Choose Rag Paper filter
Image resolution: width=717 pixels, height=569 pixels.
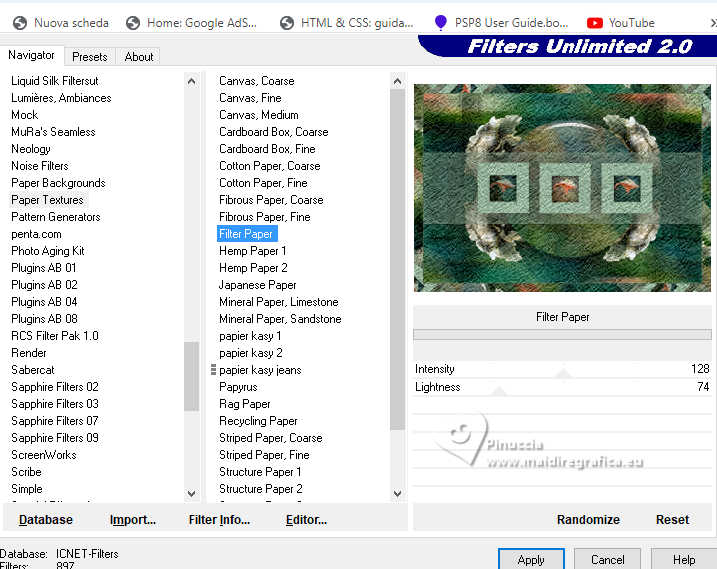tap(244, 404)
